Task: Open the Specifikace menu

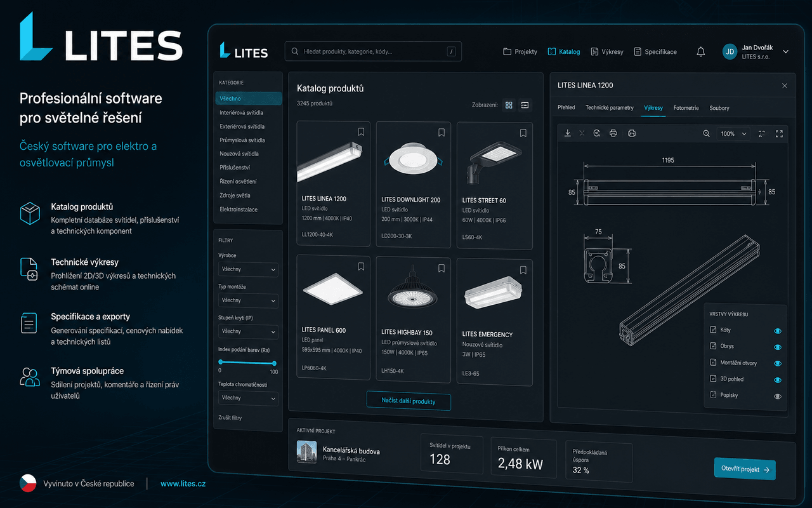Action: [x=655, y=52]
